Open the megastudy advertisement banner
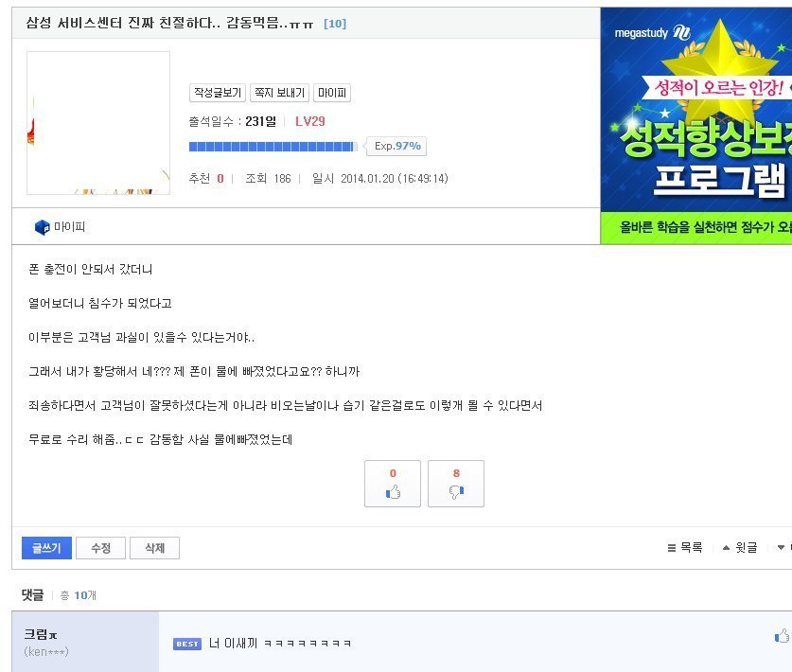Screen dimensions: 792x672 pyautogui.click(x=696, y=126)
